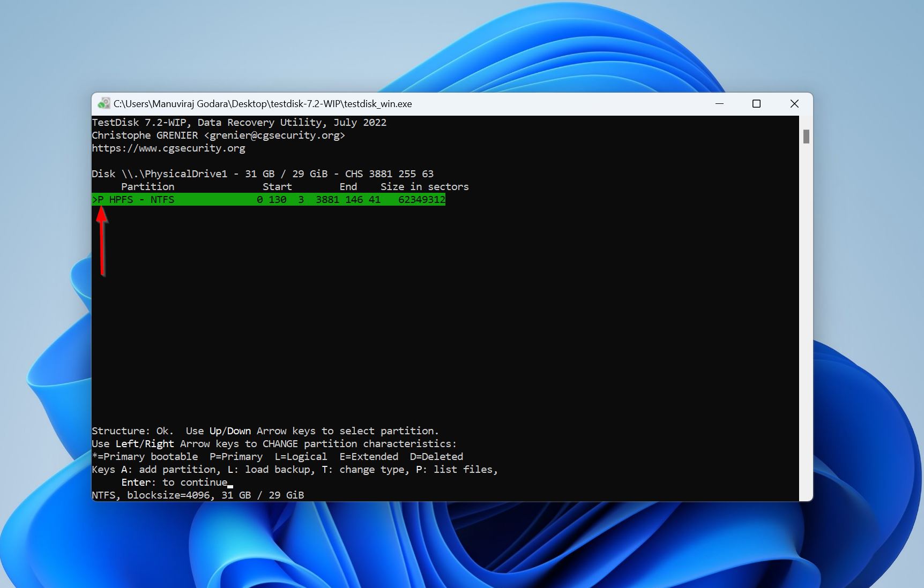
Task: Click the 'Up/Down' arrow keys hint
Action: [230, 431]
